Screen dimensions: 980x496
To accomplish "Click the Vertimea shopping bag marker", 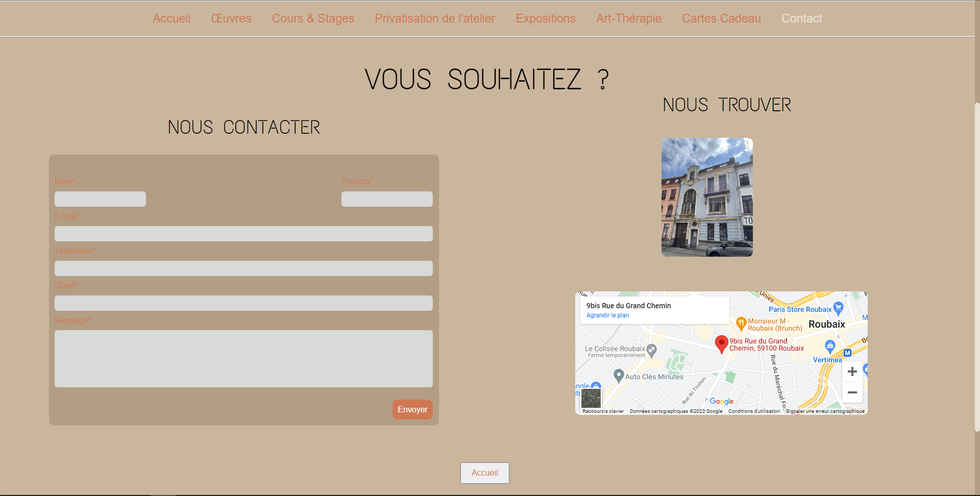I will [830, 346].
